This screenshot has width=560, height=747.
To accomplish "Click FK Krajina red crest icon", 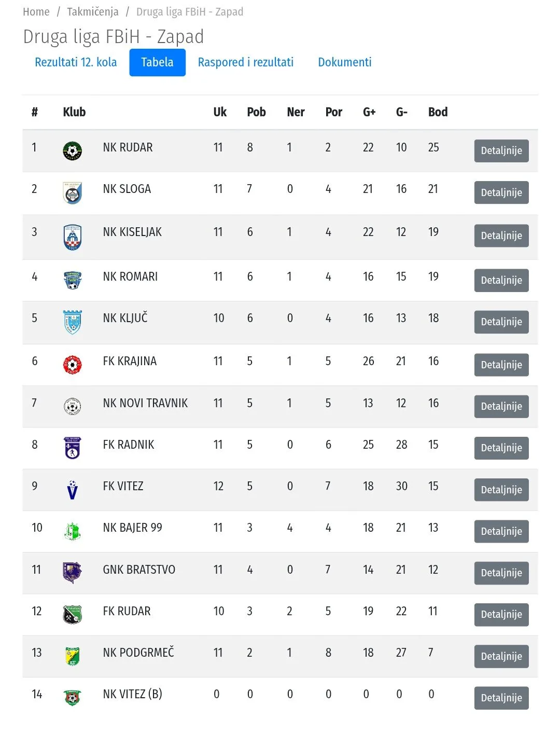I will coord(73,365).
